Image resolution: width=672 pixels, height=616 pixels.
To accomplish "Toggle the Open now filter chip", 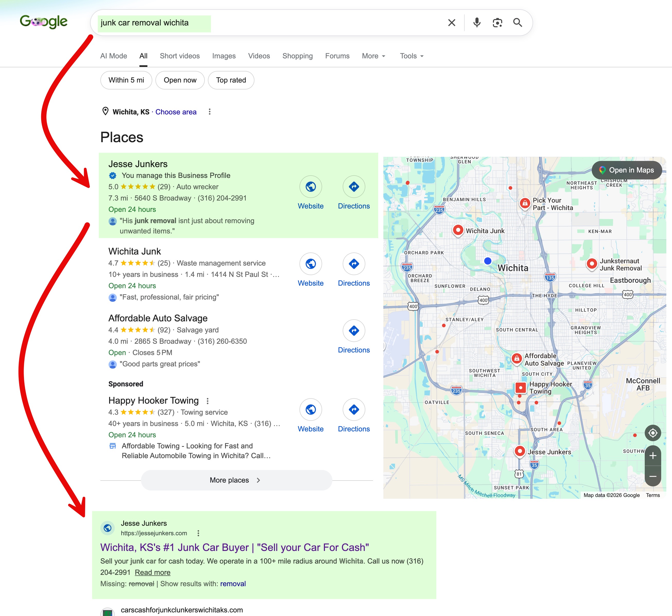I will tap(180, 80).
